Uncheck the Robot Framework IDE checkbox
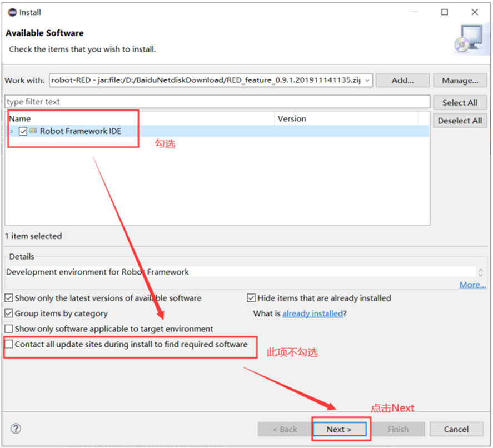Image resolution: width=493 pixels, height=448 pixels. 23,131
